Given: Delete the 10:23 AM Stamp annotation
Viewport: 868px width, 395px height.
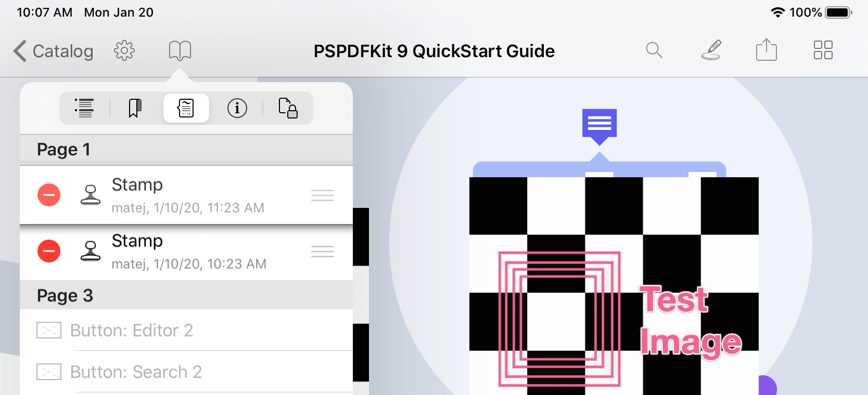Looking at the screenshot, I should pos(49,251).
